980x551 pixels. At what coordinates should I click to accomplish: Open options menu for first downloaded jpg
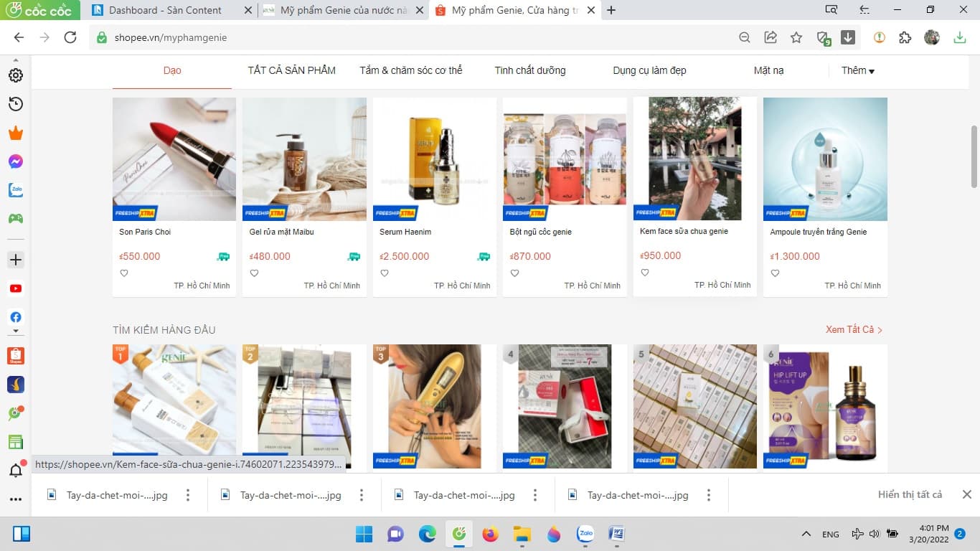point(188,495)
